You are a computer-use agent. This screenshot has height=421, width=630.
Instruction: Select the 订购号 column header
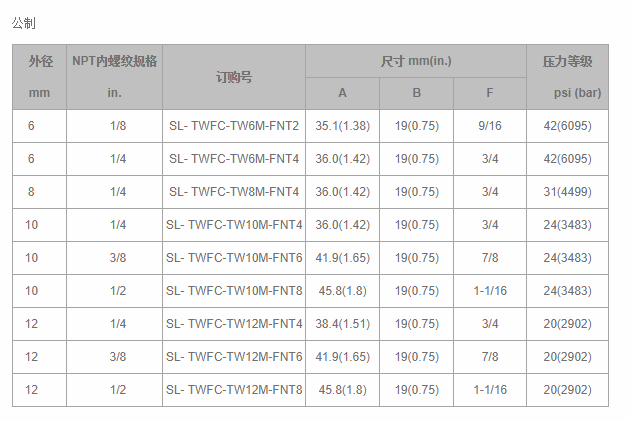pyautogui.click(x=234, y=77)
